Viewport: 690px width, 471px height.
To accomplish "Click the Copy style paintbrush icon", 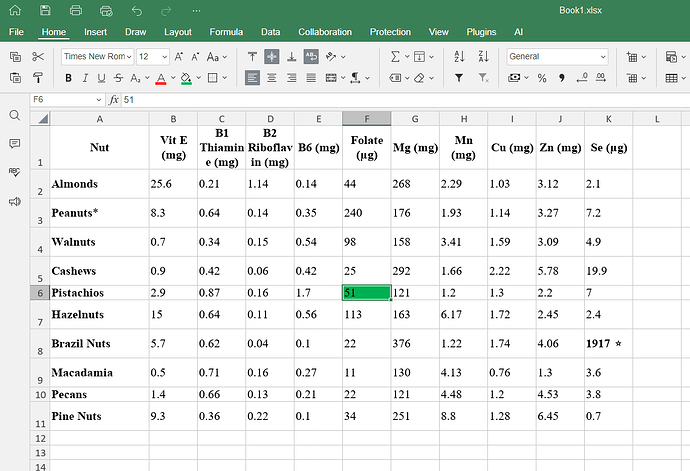I will click(x=38, y=78).
